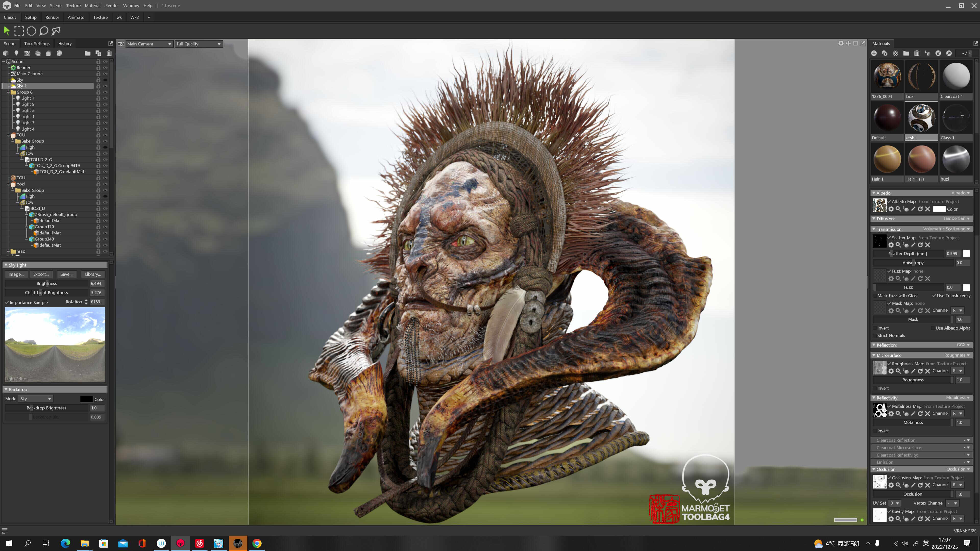Add a new bake project with the bread icon

point(48,53)
